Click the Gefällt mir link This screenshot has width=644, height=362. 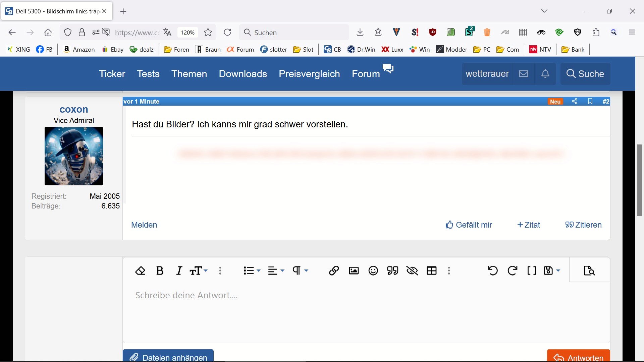click(469, 225)
